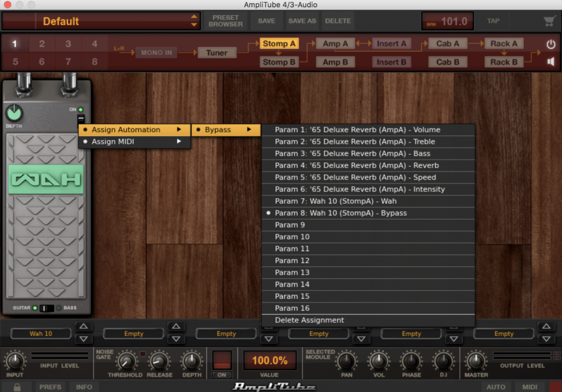Click the lock icon in bottom bar
This screenshot has width=562, height=392.
pos(18,387)
